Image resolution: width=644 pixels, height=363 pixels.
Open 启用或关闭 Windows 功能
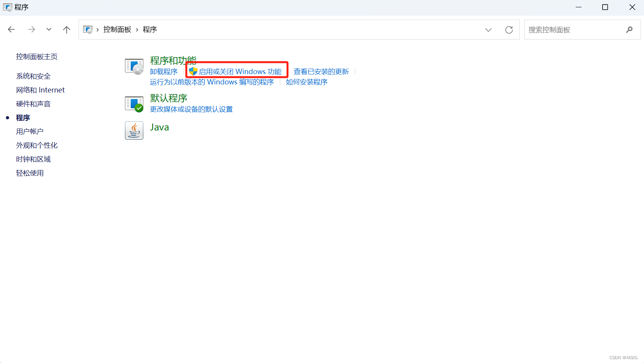click(240, 72)
